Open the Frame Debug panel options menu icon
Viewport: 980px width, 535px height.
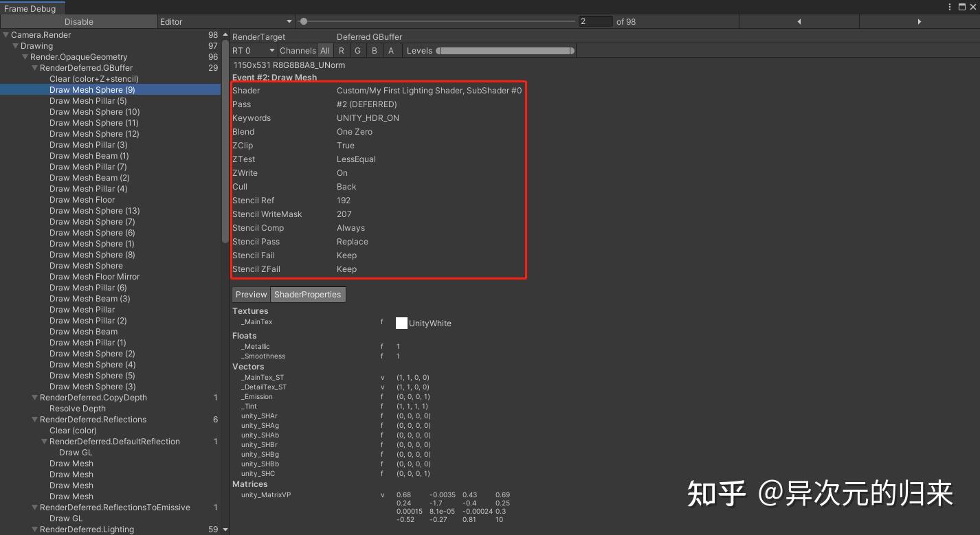[x=950, y=6]
